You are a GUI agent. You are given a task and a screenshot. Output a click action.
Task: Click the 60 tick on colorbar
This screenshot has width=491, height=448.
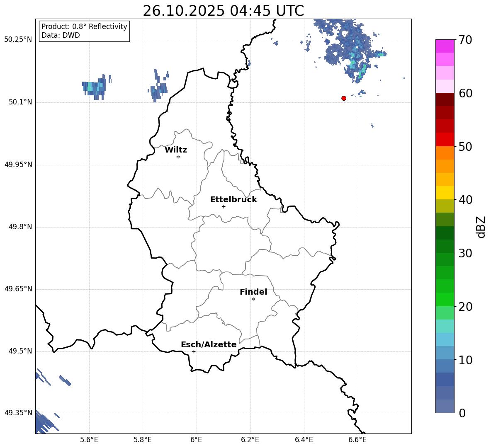tap(465, 93)
